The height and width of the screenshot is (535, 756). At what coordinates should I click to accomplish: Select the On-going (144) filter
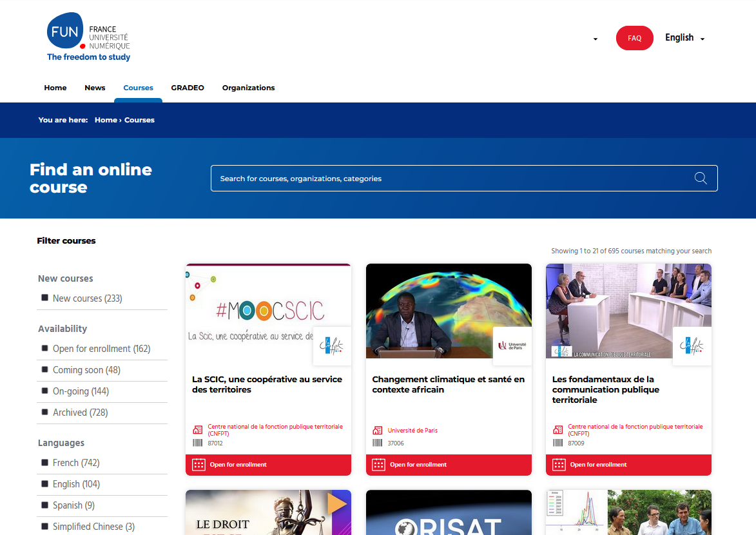[x=45, y=390]
